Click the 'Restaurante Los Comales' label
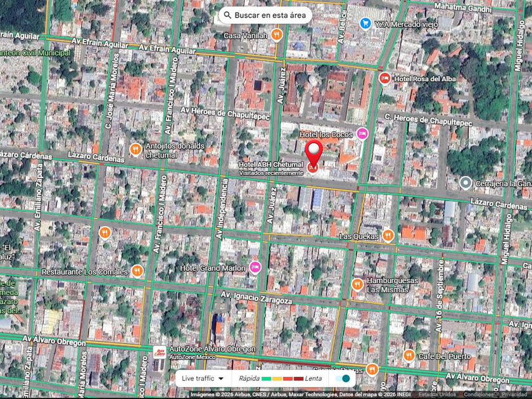 [84, 272]
